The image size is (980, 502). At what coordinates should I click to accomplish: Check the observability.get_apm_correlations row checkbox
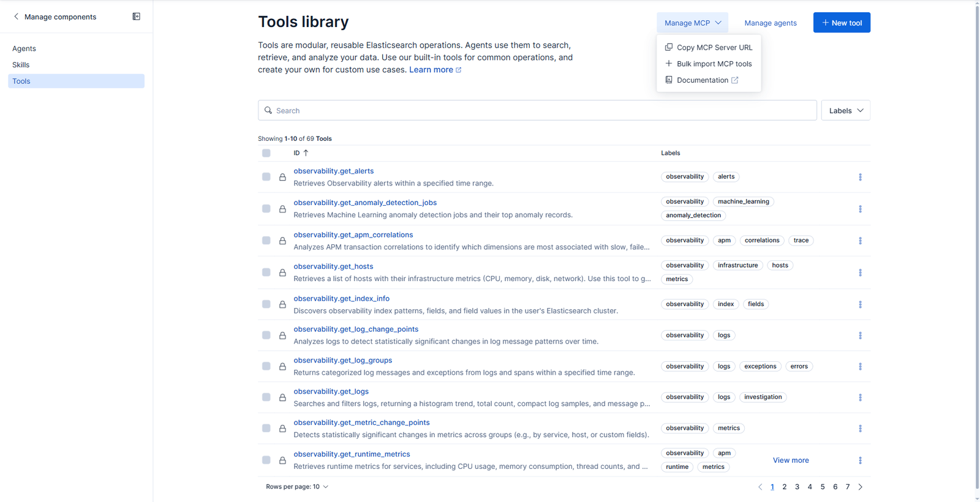[266, 240]
